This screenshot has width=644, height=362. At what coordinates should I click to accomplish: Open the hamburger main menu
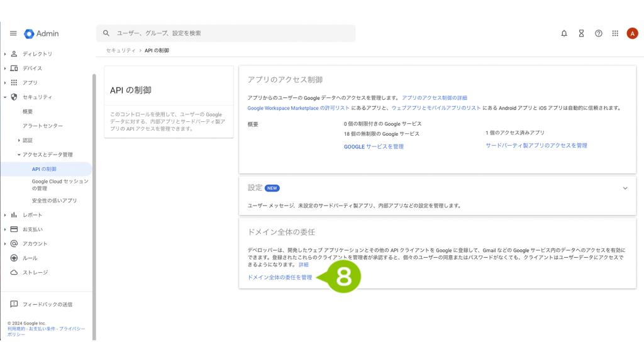pos(13,33)
